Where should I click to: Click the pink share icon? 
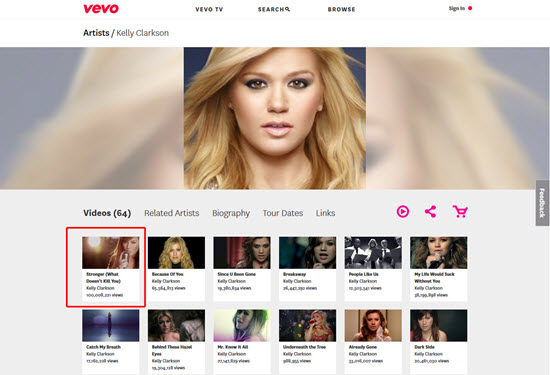(x=430, y=212)
